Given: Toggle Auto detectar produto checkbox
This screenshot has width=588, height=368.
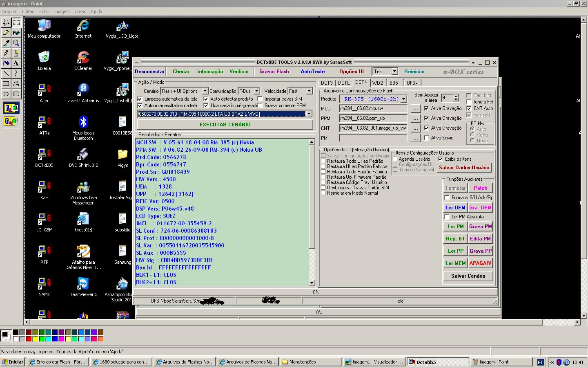Looking at the screenshot, I should pos(206,99).
